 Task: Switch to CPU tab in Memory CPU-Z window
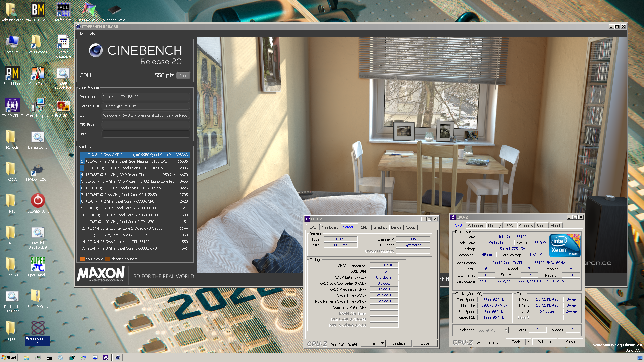(313, 227)
